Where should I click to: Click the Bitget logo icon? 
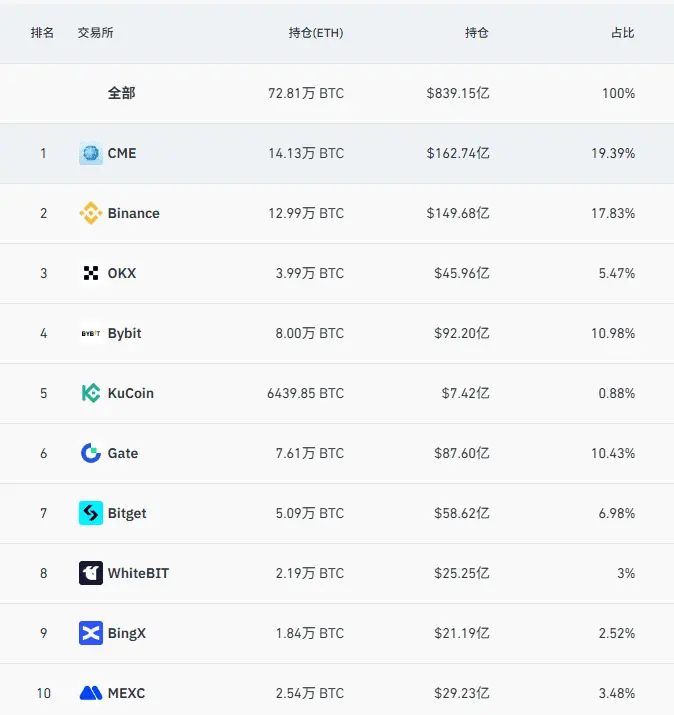click(91, 513)
